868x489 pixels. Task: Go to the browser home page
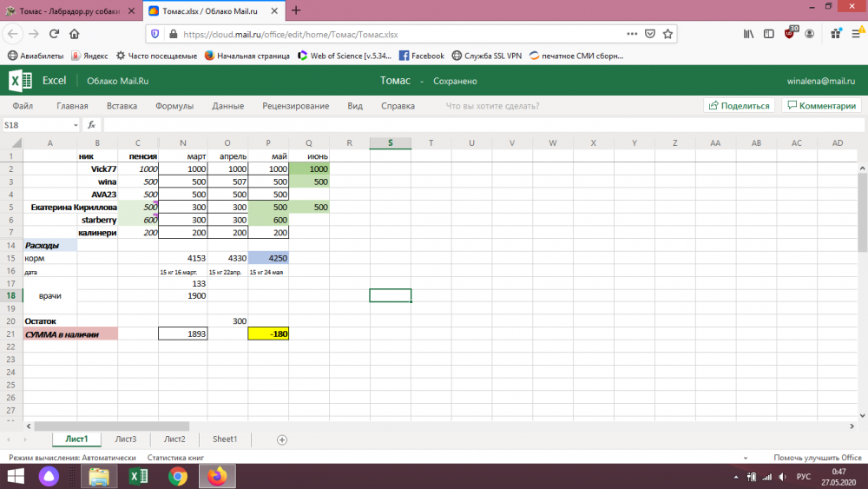click(x=75, y=34)
